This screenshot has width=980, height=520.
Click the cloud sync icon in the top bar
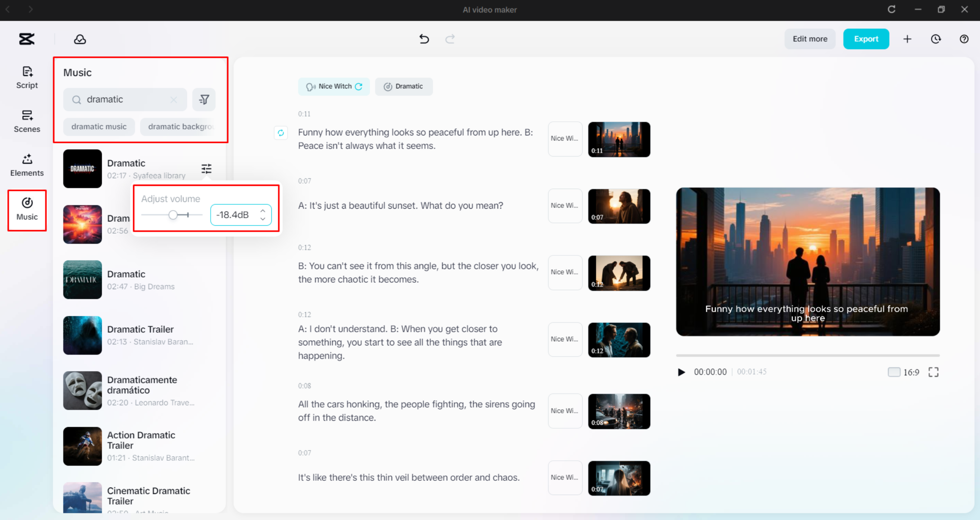click(x=79, y=39)
